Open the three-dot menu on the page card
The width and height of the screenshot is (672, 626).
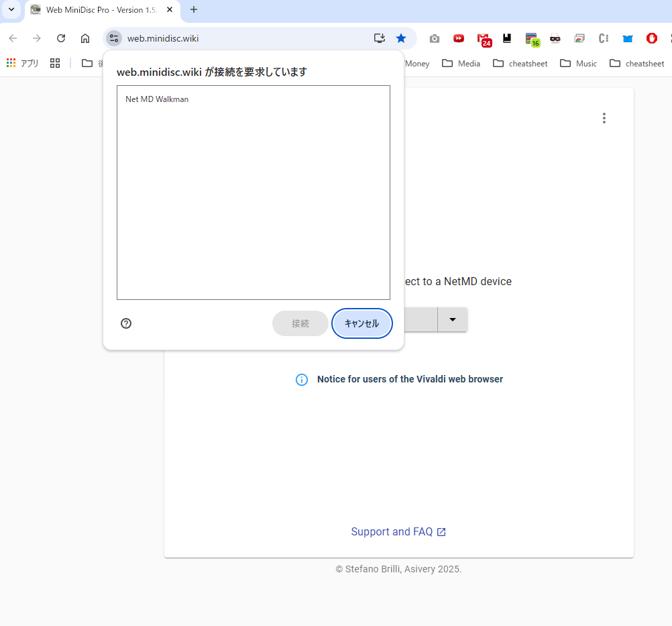[x=604, y=118]
